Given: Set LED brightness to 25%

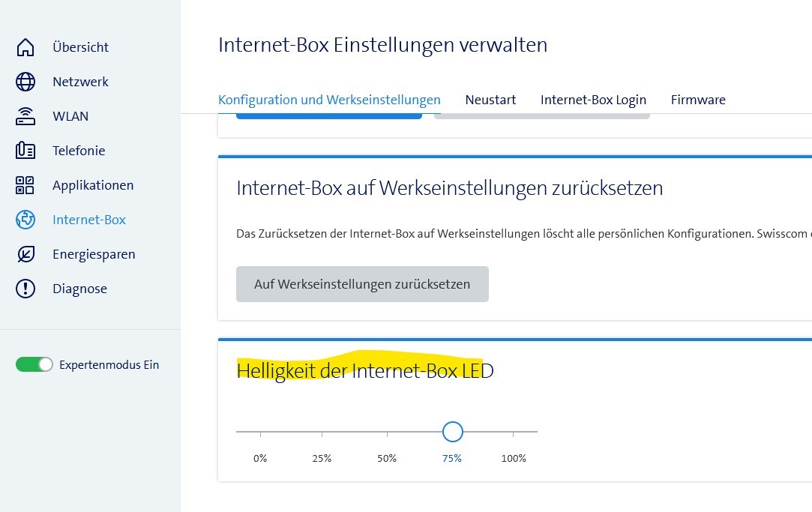Looking at the screenshot, I should point(322,432).
